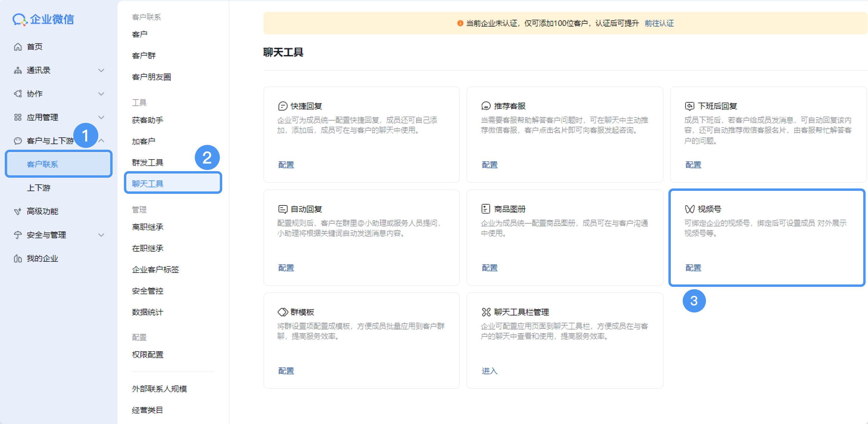This screenshot has width=868, height=424.
Task: Click the 首页 home icon
Action: click(18, 47)
